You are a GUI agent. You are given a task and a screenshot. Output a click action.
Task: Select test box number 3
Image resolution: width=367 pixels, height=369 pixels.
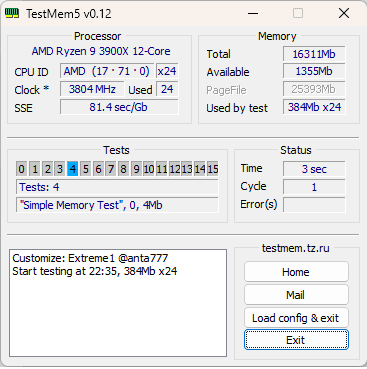click(60, 169)
